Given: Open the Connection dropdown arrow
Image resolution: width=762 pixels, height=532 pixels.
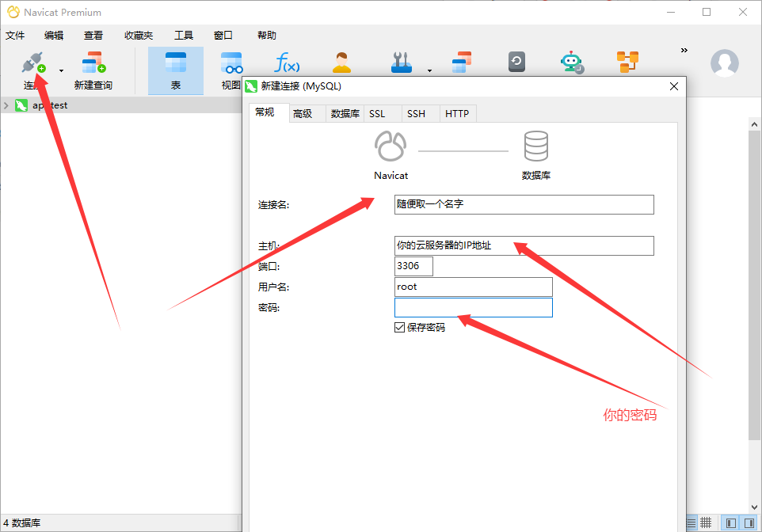Looking at the screenshot, I should click(x=61, y=71).
